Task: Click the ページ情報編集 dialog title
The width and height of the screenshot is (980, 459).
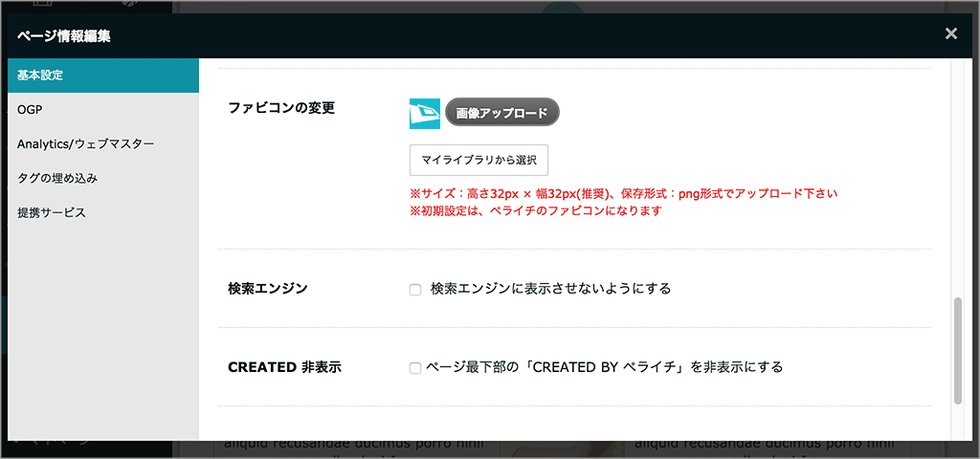Action: tap(64, 36)
